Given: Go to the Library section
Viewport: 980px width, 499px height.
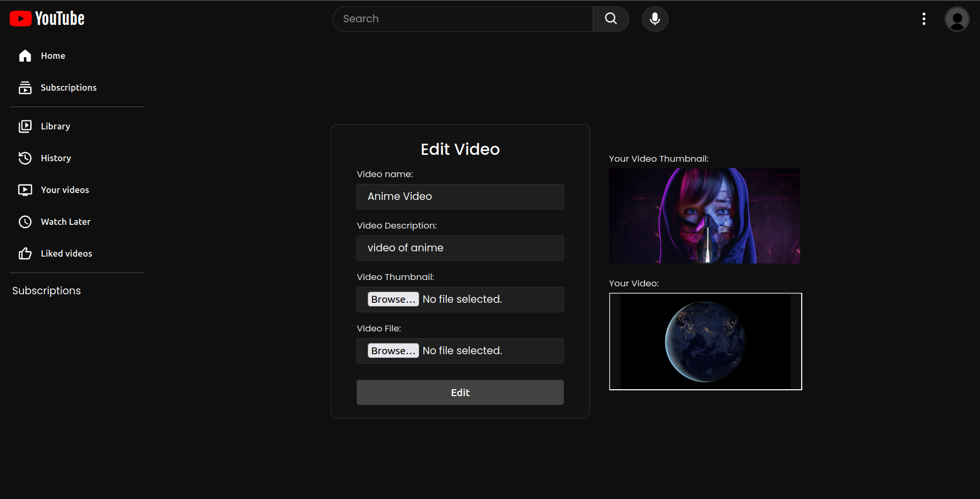Looking at the screenshot, I should [x=55, y=126].
